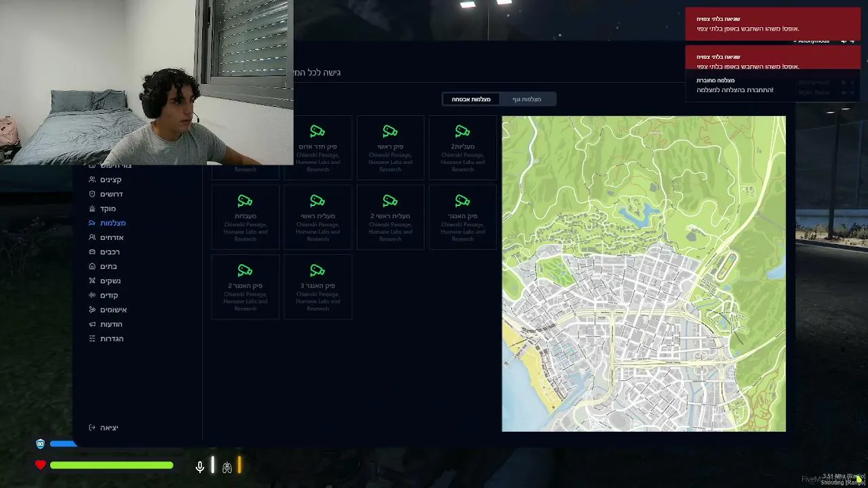Click on the city map view
This screenshot has width=868, height=488.
[644, 274]
